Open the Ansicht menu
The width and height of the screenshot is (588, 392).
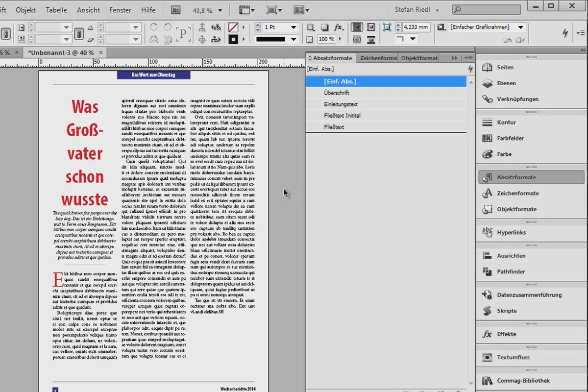[x=88, y=10]
